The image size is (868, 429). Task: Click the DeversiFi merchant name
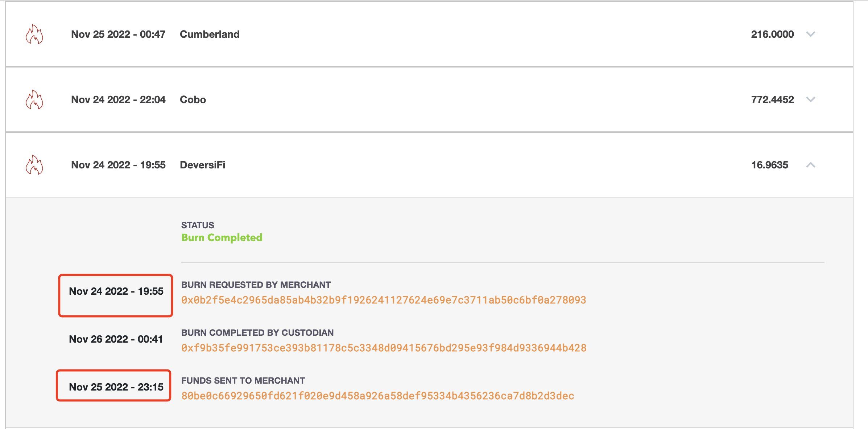tap(202, 165)
